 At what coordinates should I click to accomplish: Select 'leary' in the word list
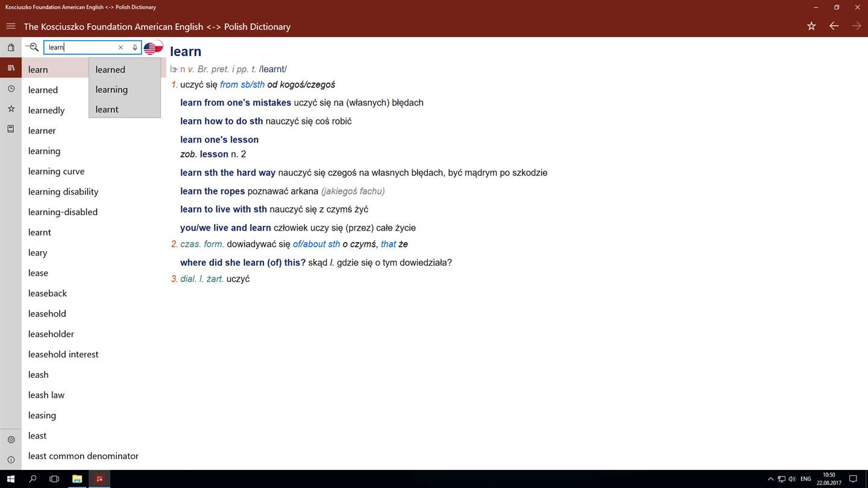pos(93,252)
